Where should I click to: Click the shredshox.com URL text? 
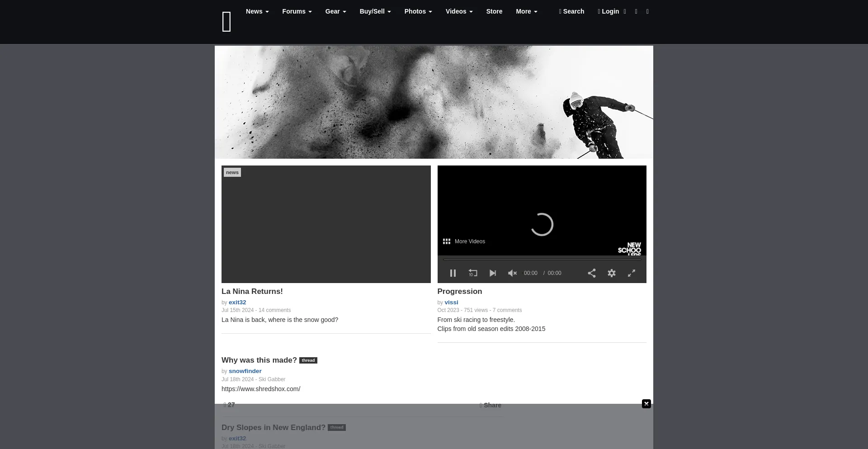coord(261,389)
